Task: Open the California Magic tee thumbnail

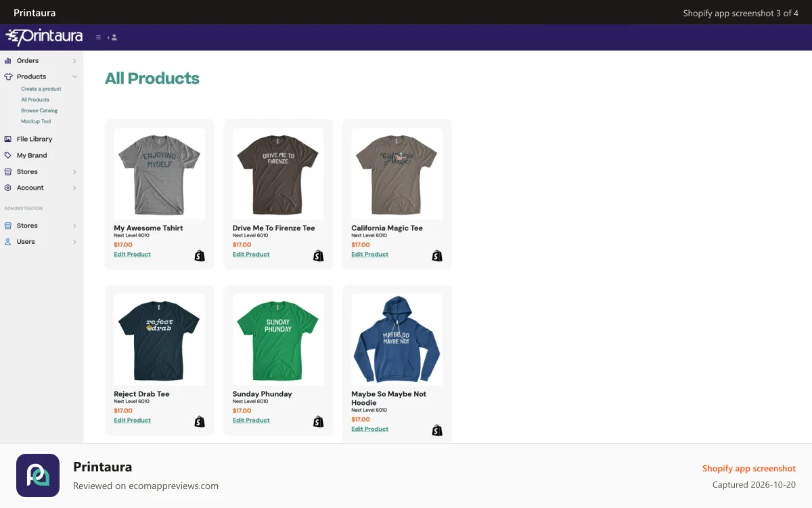Action: pyautogui.click(x=397, y=173)
